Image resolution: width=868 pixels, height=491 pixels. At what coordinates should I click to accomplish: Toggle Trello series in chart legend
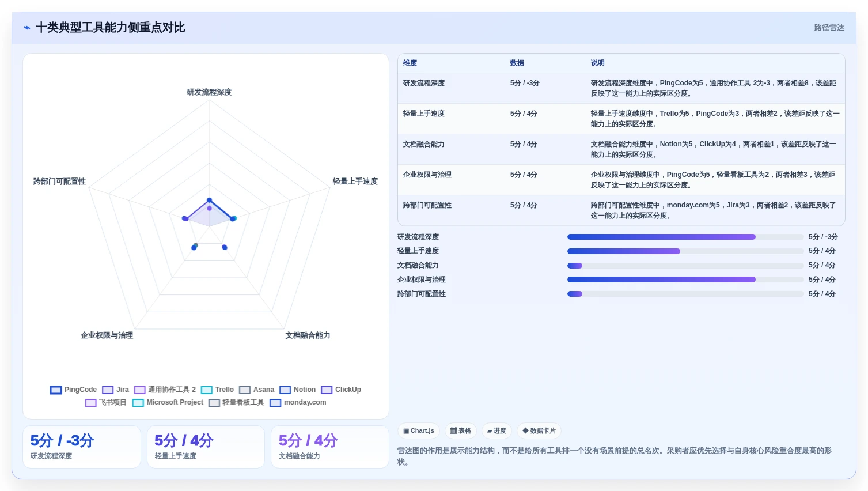[x=217, y=390]
